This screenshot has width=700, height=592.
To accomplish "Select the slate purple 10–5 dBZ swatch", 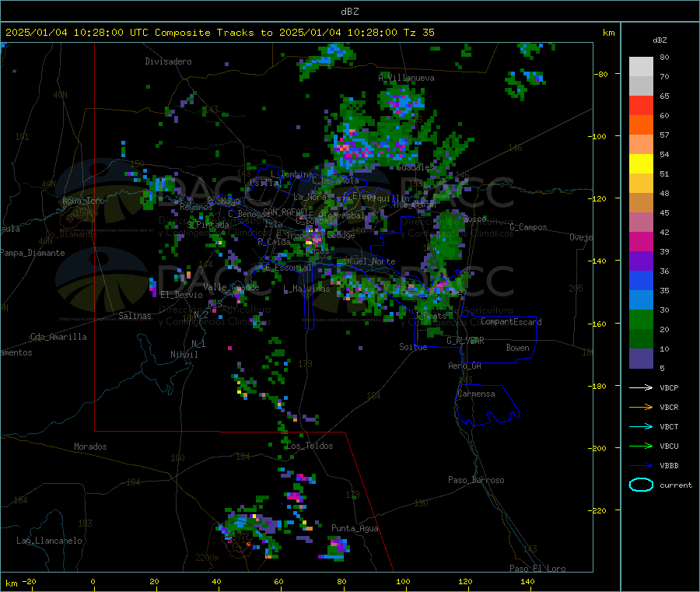I will click(641, 358).
